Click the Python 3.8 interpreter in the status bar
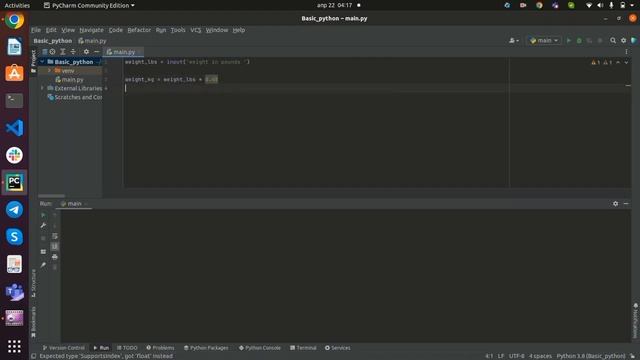Viewport: 640px width, 360px height. [591, 356]
